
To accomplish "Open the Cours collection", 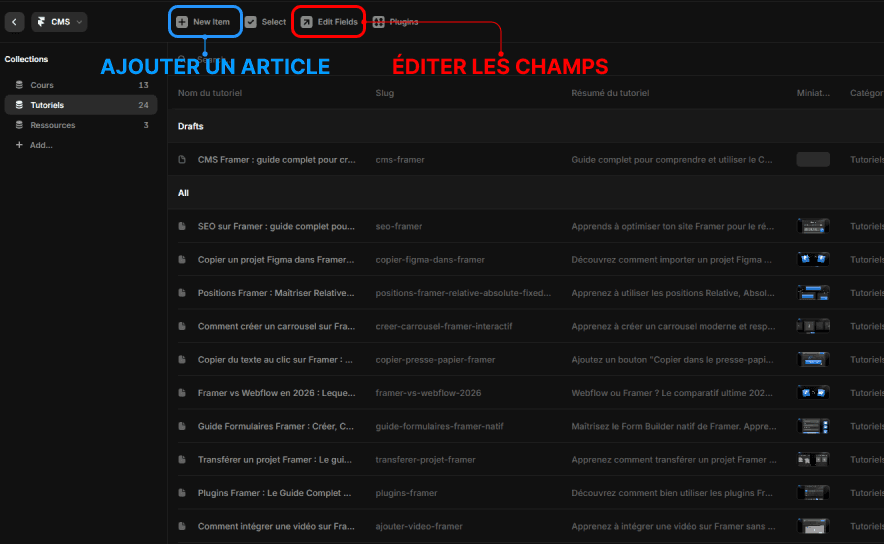I will (81, 85).
